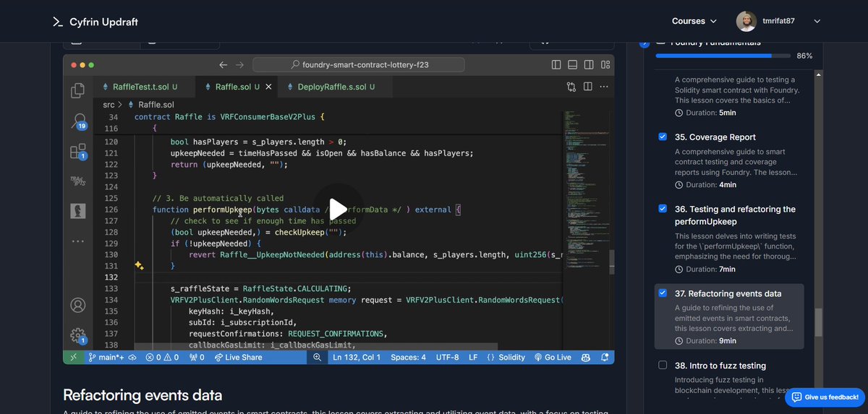Toggle the secondary sidebar layout icon

pos(588,64)
